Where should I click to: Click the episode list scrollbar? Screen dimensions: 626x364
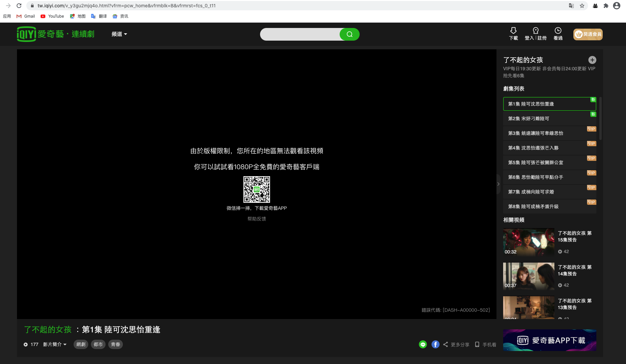(600, 119)
